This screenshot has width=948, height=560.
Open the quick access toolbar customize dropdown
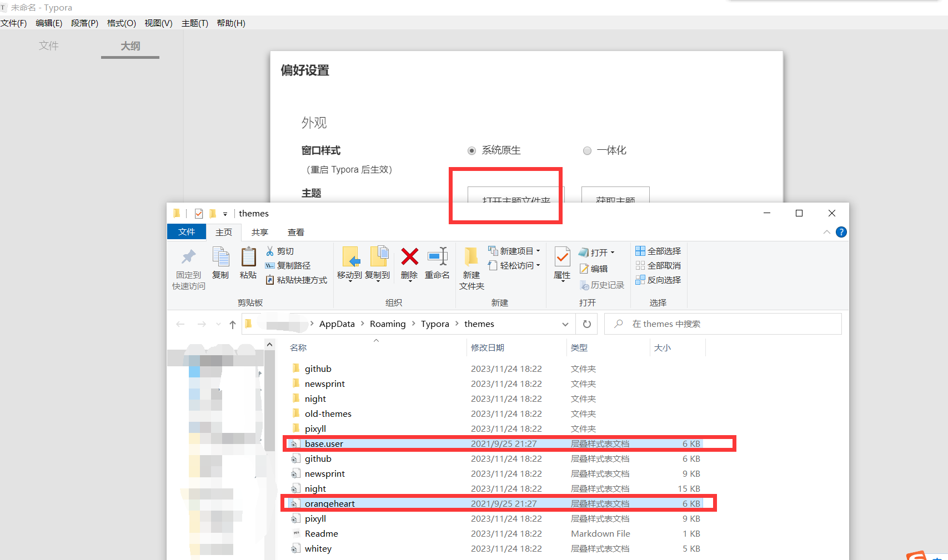225,214
